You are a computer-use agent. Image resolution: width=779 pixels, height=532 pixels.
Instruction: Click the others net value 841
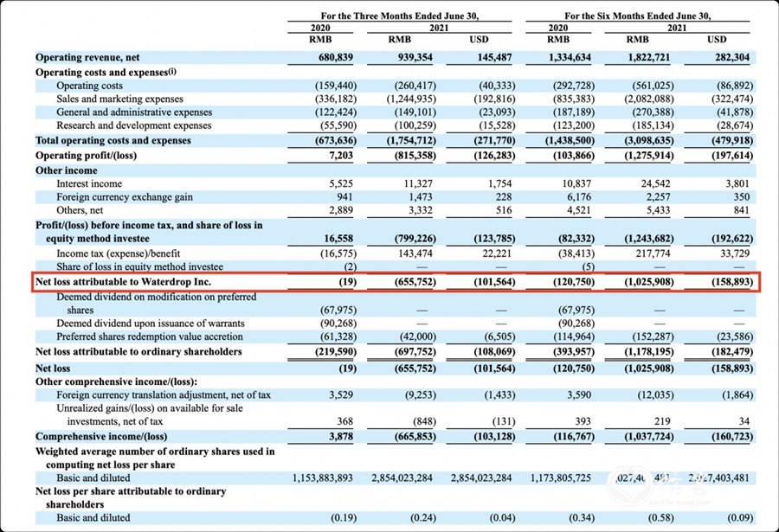click(741, 210)
